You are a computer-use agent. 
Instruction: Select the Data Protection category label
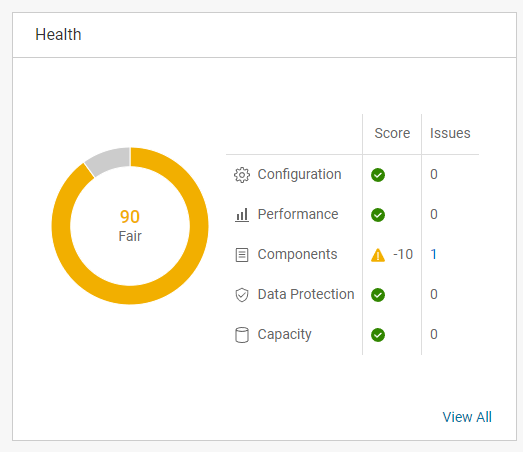click(x=306, y=294)
